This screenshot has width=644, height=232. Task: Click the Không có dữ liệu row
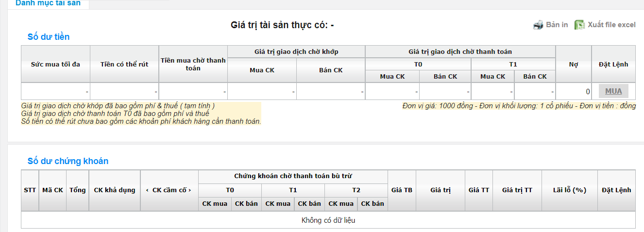(x=328, y=220)
